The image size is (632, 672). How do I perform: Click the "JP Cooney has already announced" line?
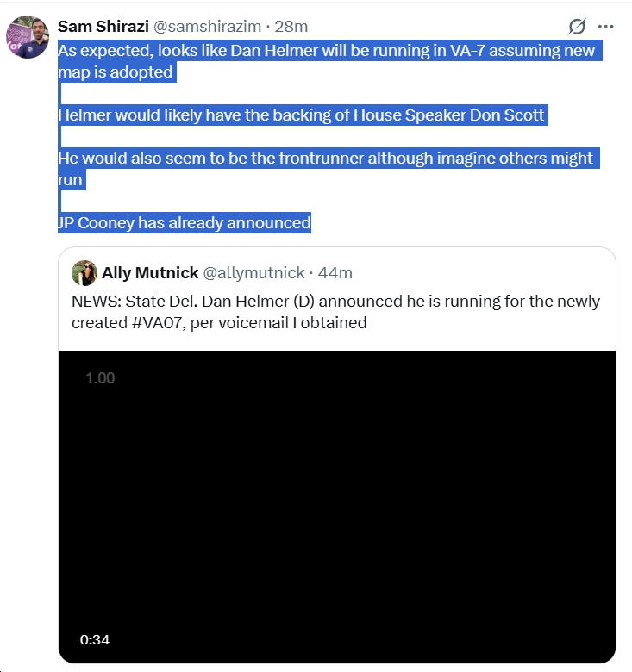[x=184, y=223]
